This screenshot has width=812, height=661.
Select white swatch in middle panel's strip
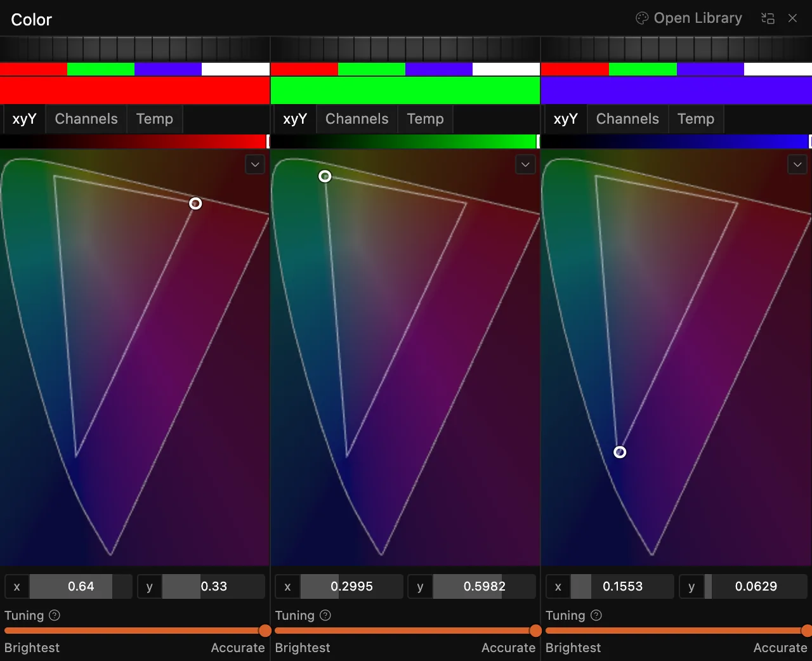coord(506,69)
